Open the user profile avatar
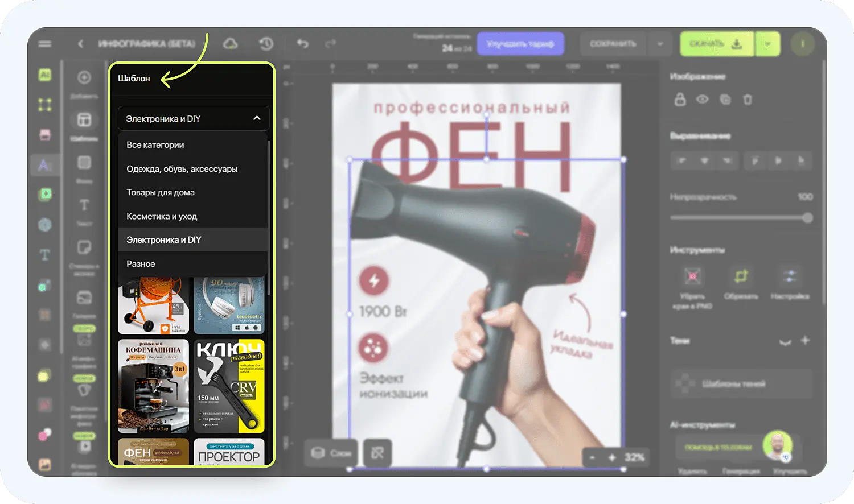854x504 pixels. click(x=803, y=44)
